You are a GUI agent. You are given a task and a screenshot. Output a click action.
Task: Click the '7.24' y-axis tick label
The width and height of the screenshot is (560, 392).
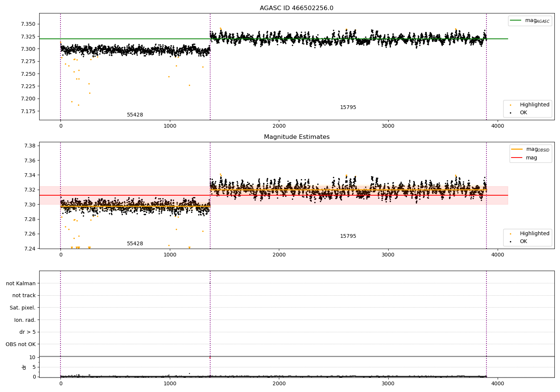coord(30,249)
